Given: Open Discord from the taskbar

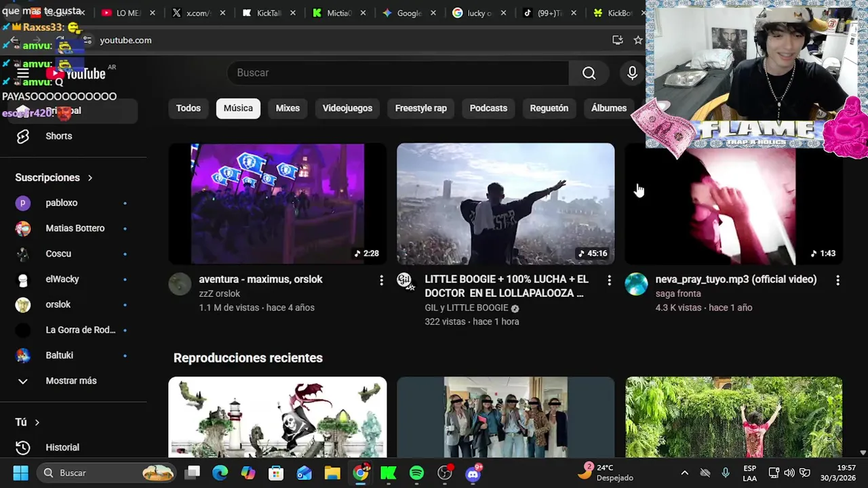Looking at the screenshot, I should click(473, 473).
